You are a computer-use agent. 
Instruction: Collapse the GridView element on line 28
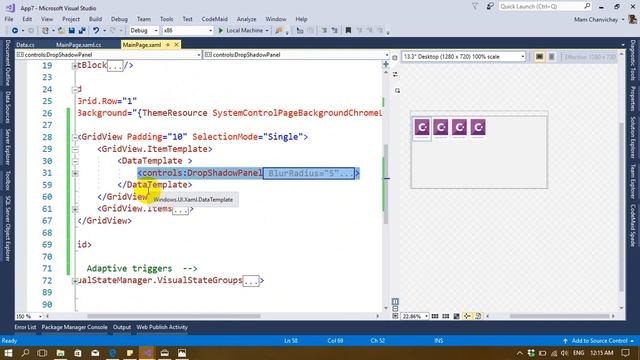(75, 138)
